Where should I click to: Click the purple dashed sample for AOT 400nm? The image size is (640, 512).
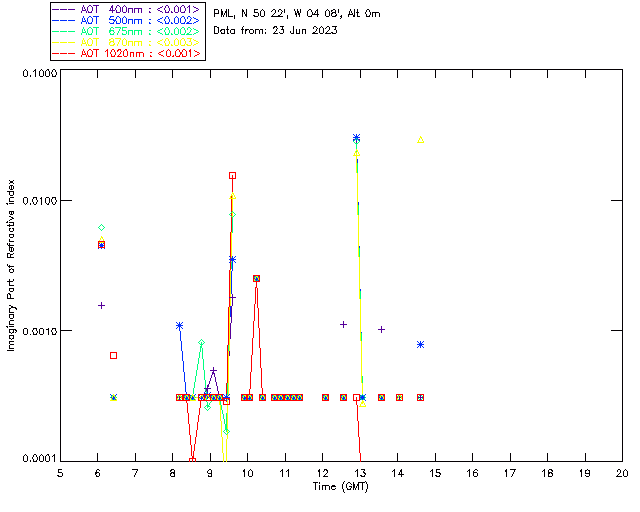[64, 9]
